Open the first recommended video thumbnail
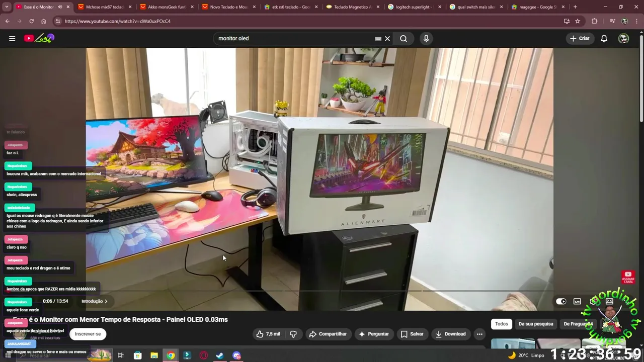Image resolution: width=644 pixels, height=362 pixels. click(x=513, y=344)
